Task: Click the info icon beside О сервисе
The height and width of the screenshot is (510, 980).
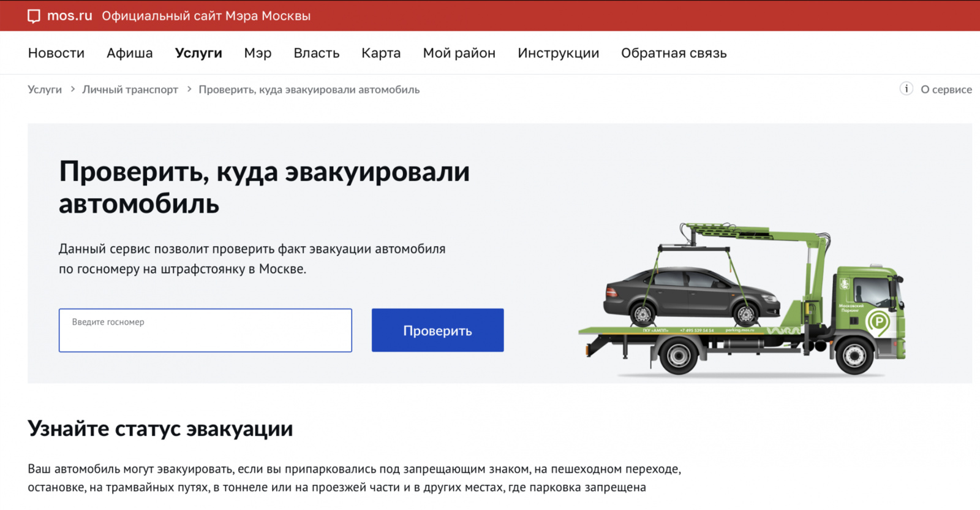Action: (x=906, y=89)
